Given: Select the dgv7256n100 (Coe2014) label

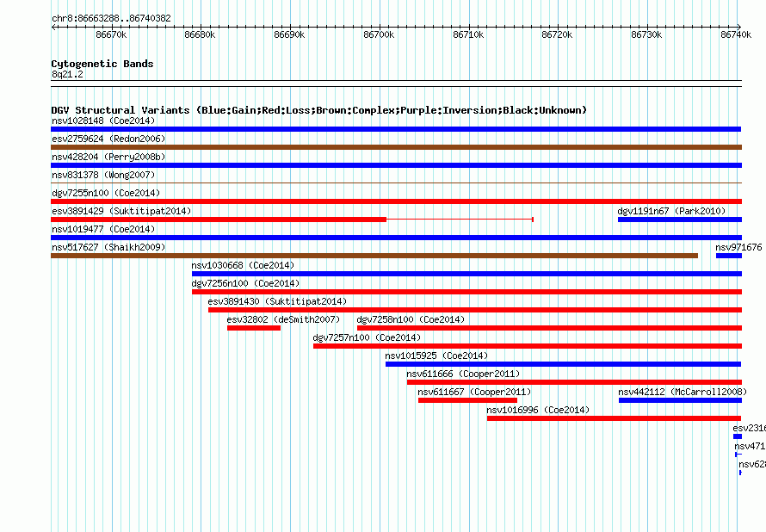Looking at the screenshot, I should click(x=245, y=283).
